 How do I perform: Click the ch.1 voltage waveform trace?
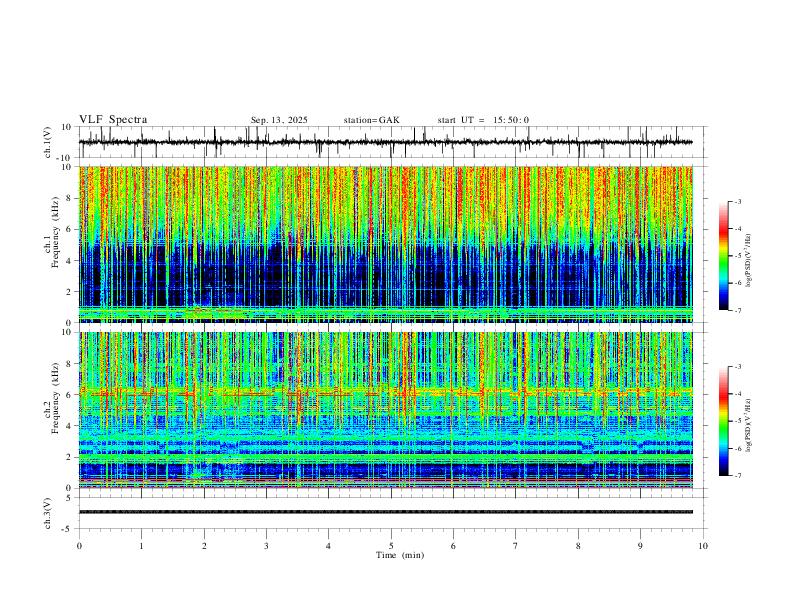point(385,142)
